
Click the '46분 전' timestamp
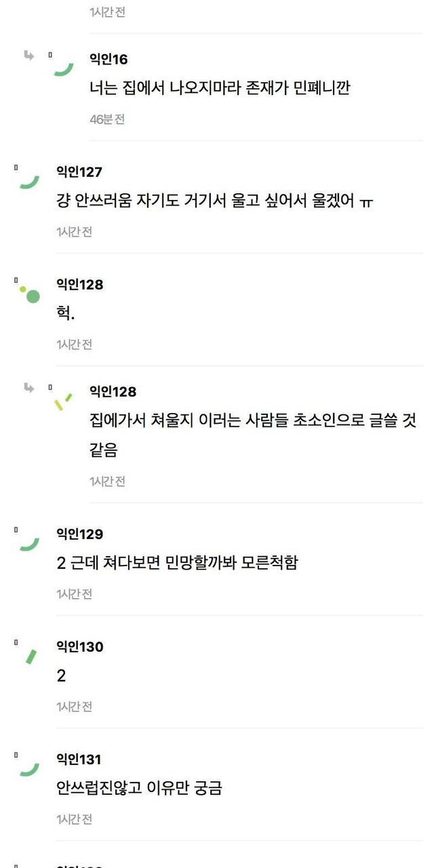pyautogui.click(x=107, y=119)
